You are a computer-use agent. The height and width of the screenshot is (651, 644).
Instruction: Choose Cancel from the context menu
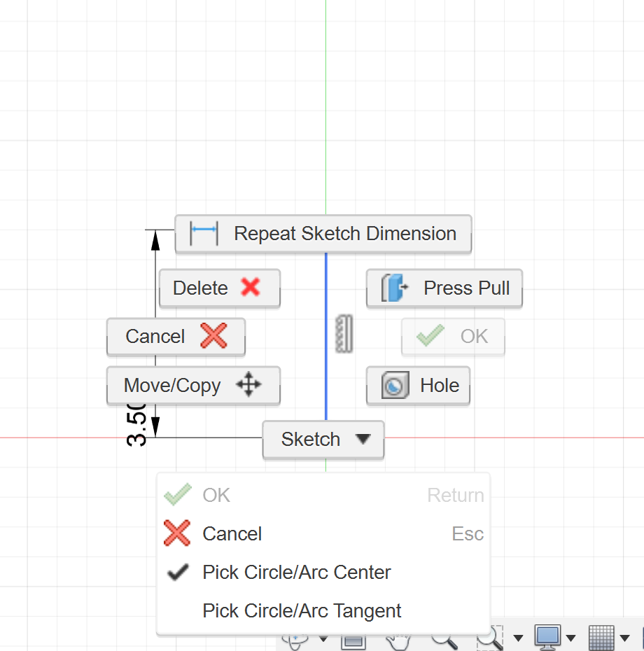tap(231, 533)
